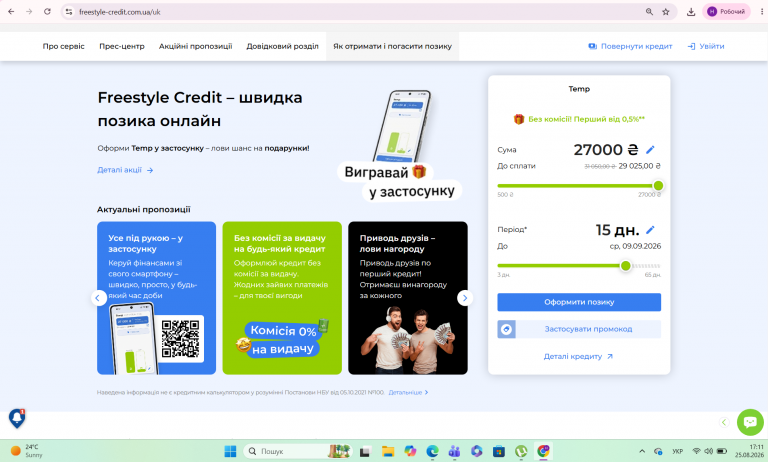This screenshot has height=462, width=768.
Task: Open Microsoft Teams from taskbar
Action: (x=455, y=451)
